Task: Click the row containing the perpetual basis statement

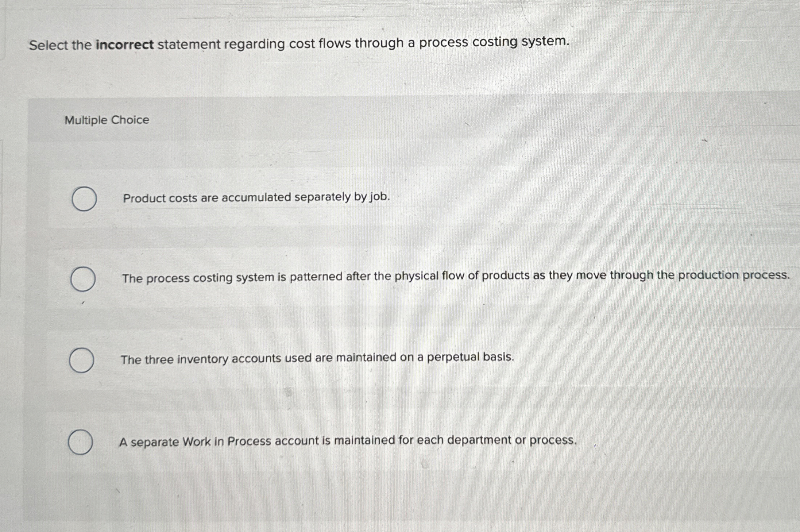Action: (x=317, y=359)
